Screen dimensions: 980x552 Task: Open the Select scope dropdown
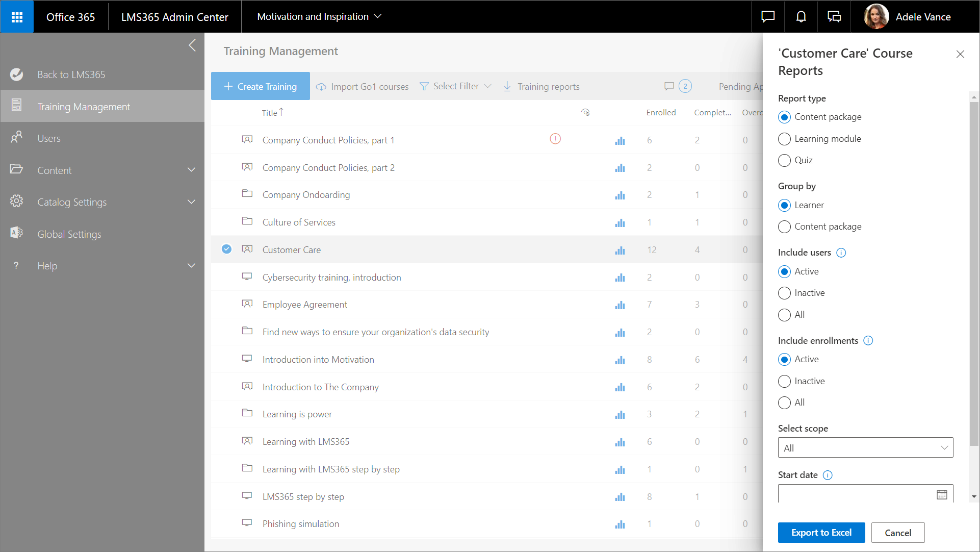click(865, 448)
